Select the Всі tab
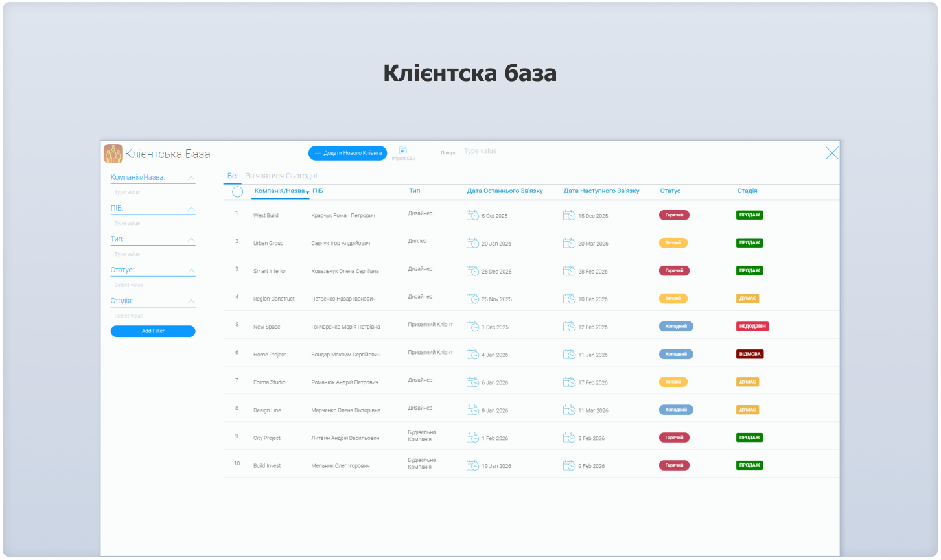 tap(232, 175)
